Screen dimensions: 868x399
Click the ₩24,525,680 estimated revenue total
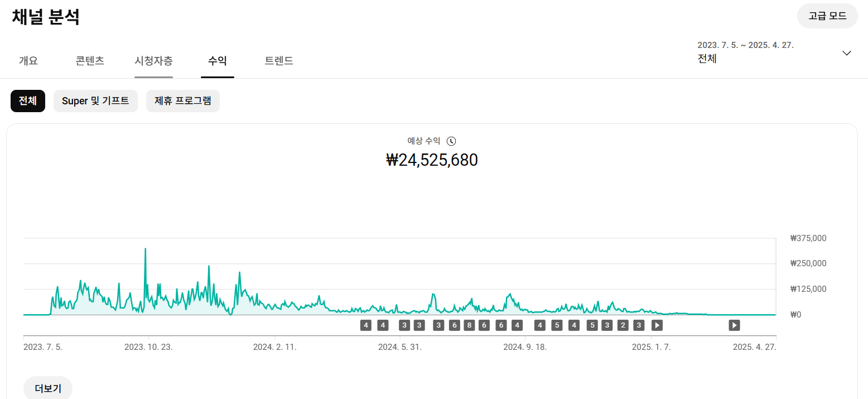432,160
